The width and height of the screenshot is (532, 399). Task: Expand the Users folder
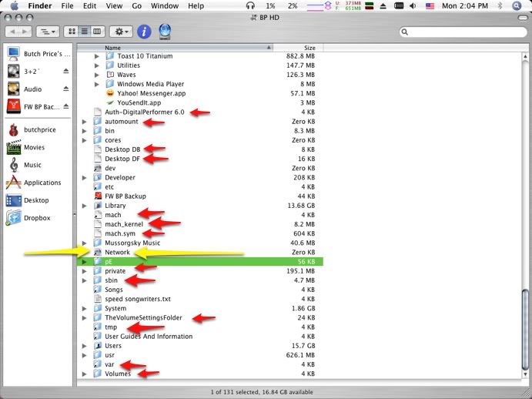85,346
